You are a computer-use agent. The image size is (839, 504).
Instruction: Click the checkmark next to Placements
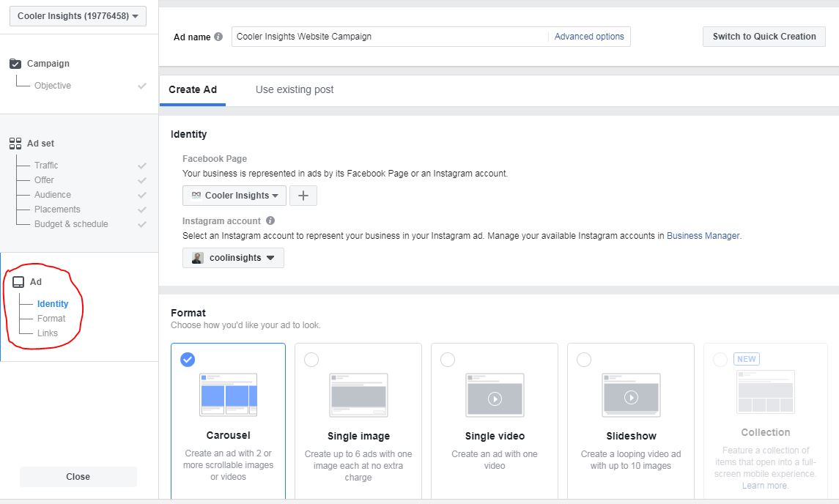[142, 210]
